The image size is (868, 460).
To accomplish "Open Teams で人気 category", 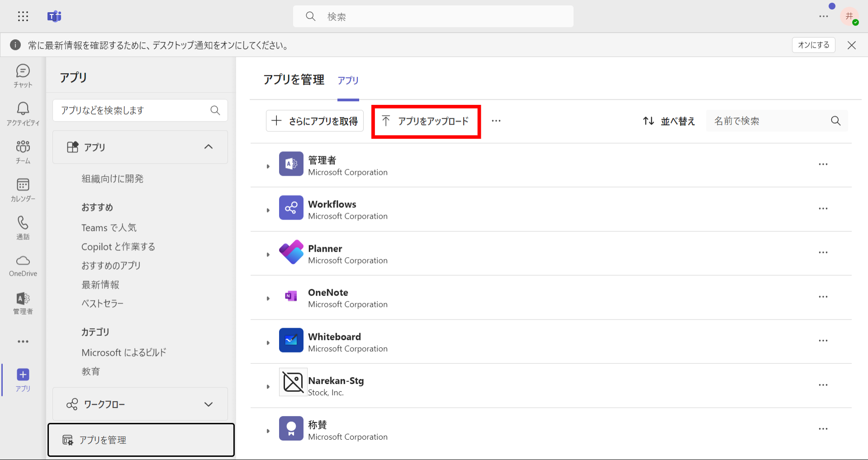I will (109, 228).
